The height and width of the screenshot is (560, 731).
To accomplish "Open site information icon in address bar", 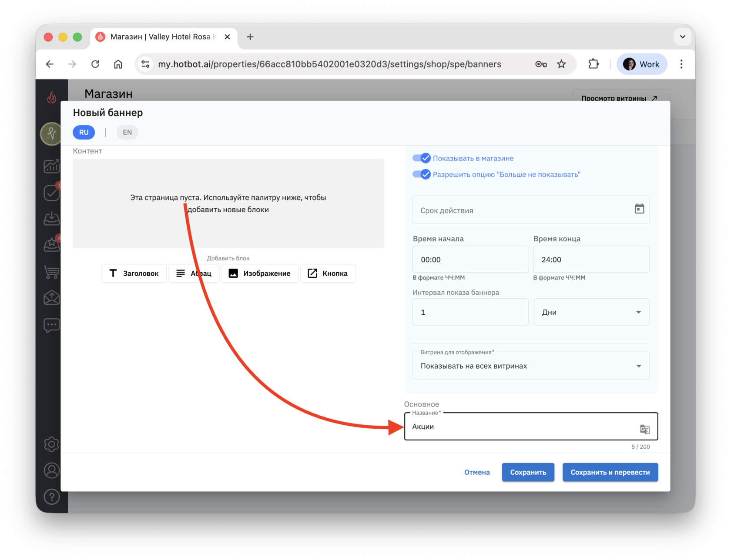I will tap(146, 64).
